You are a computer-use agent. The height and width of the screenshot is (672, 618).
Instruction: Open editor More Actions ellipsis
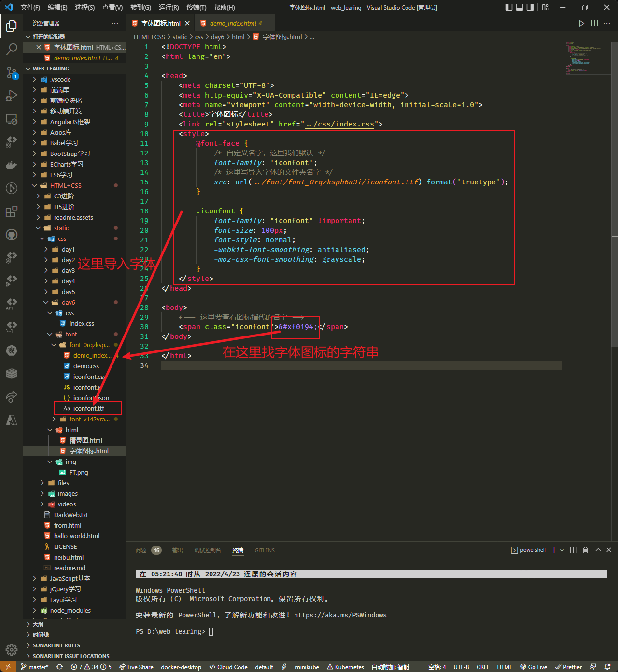[x=607, y=23]
